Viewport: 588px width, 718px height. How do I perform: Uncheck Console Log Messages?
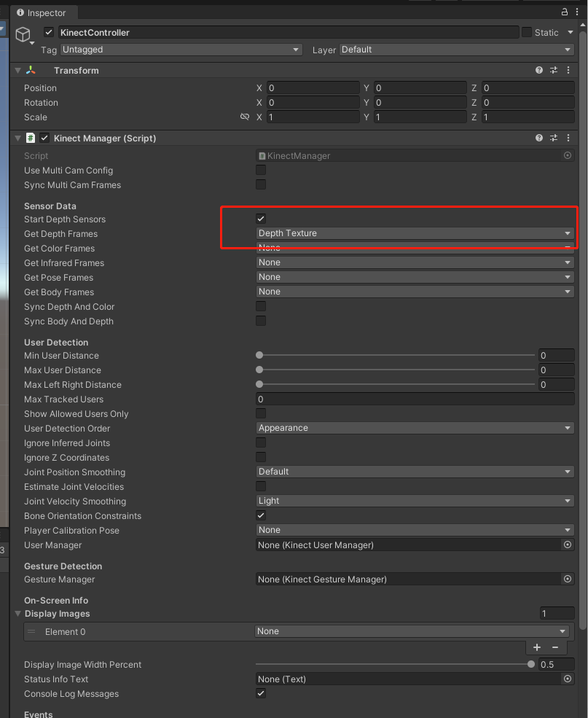pos(261,693)
